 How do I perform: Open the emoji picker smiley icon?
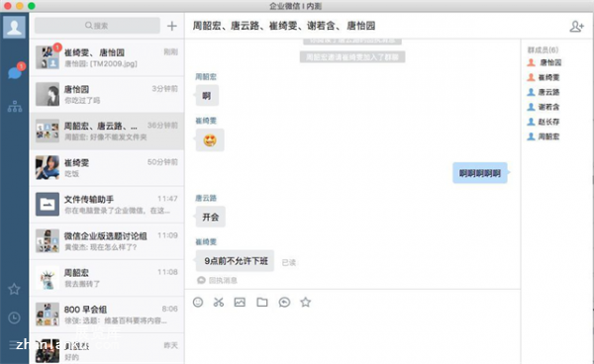[198, 302]
